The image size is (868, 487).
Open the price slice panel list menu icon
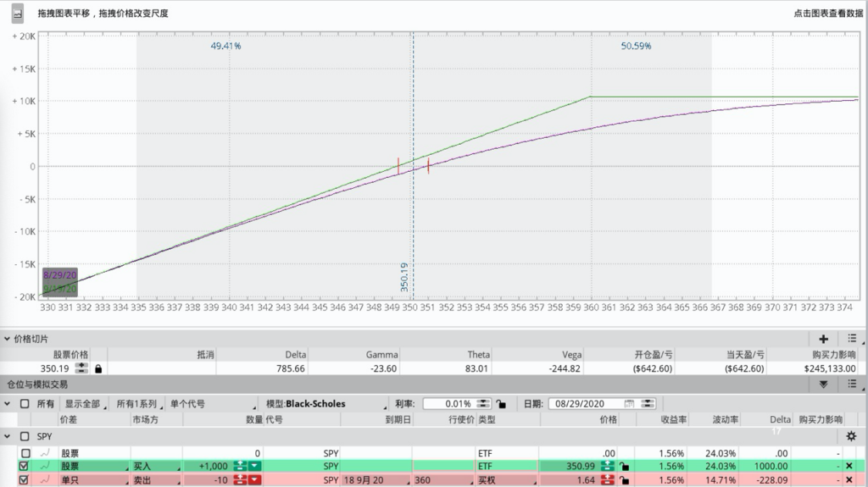853,338
